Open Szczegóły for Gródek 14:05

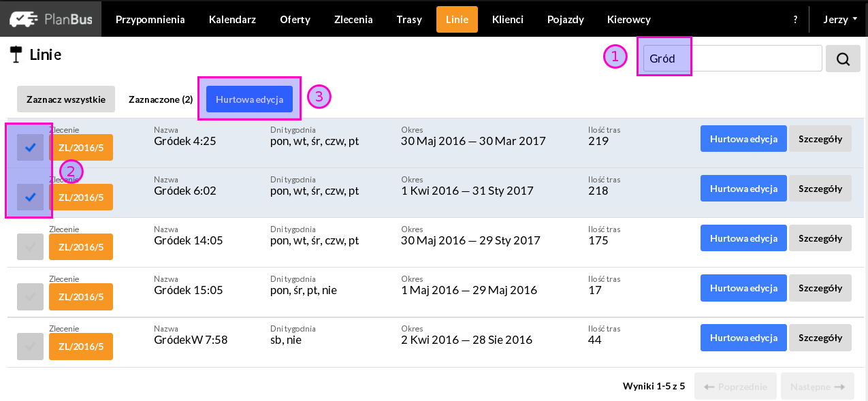820,238
